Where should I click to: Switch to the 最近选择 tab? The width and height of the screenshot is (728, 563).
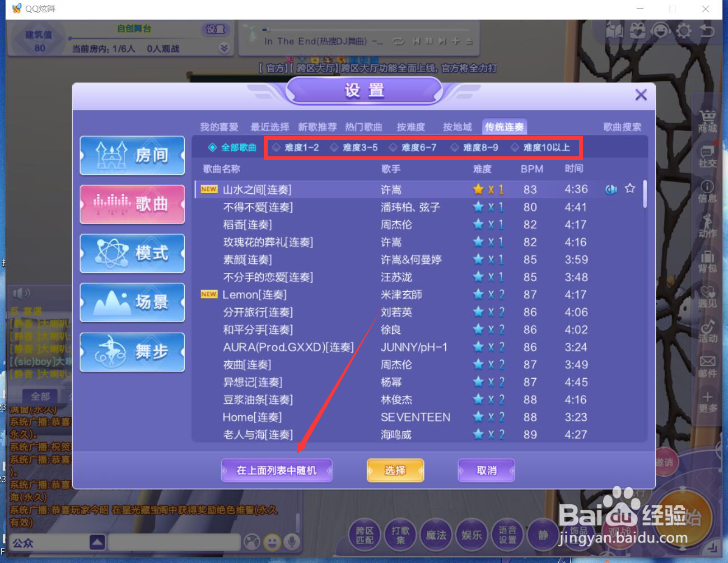coord(269,127)
